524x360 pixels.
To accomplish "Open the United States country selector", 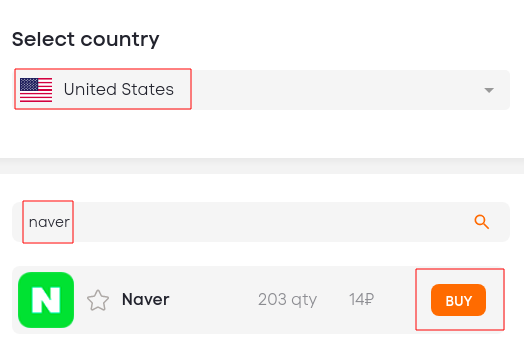I will tap(261, 90).
